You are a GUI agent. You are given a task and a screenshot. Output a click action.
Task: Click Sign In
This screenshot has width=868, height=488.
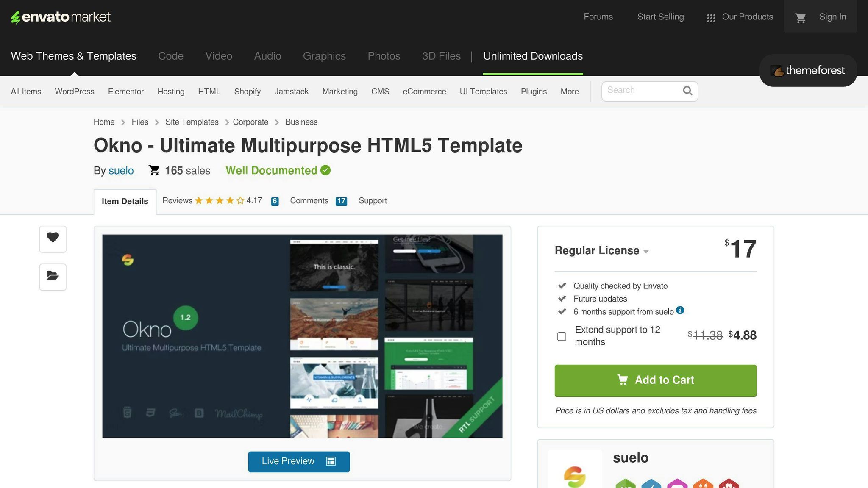tap(832, 17)
